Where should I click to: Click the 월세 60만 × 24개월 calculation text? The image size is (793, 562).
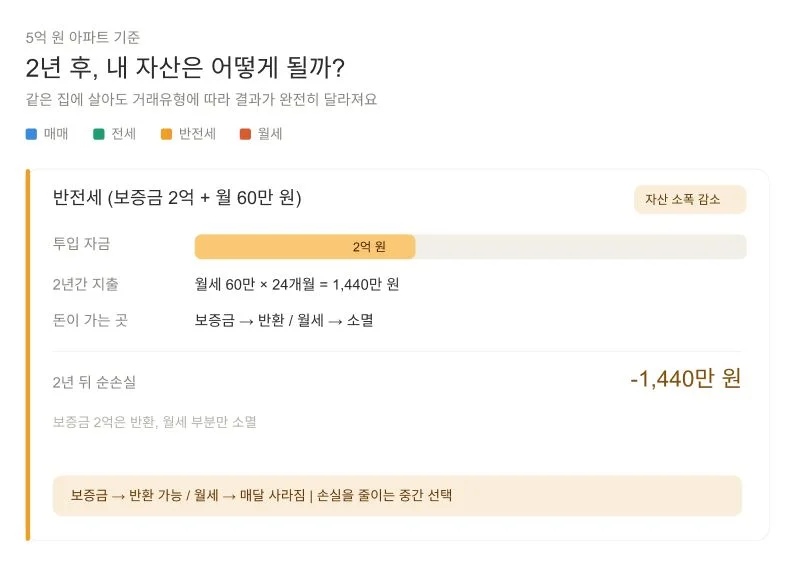(x=297, y=285)
